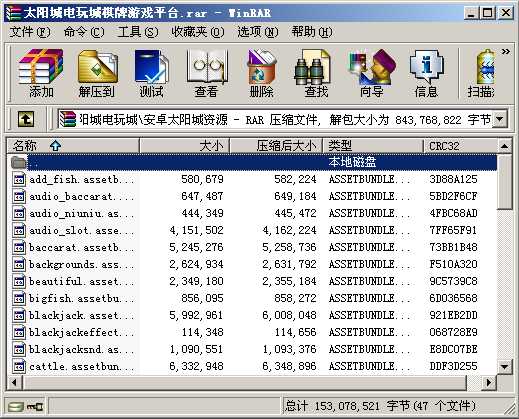The height and width of the screenshot is (419, 519).
Task: Click the 删除 (Delete) recycle icon
Action: 262,73
